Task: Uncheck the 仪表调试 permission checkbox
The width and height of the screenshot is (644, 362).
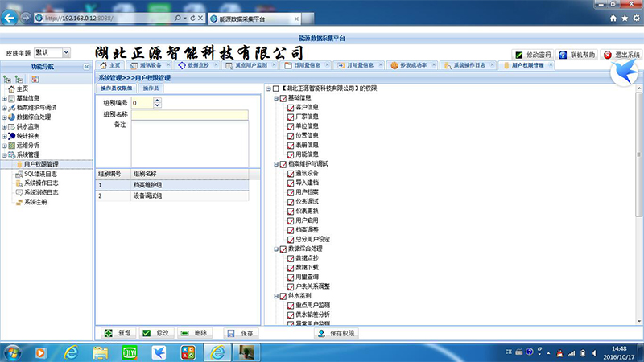Action: pyautogui.click(x=291, y=202)
